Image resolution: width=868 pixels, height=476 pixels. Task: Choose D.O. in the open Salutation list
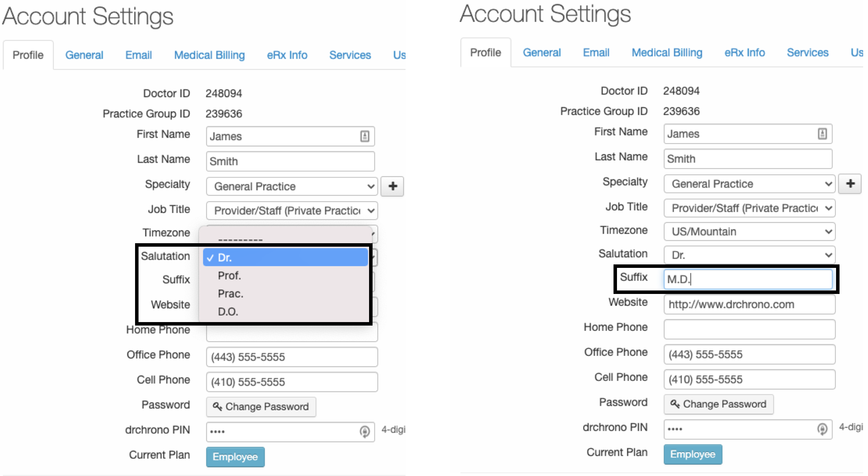(285, 312)
